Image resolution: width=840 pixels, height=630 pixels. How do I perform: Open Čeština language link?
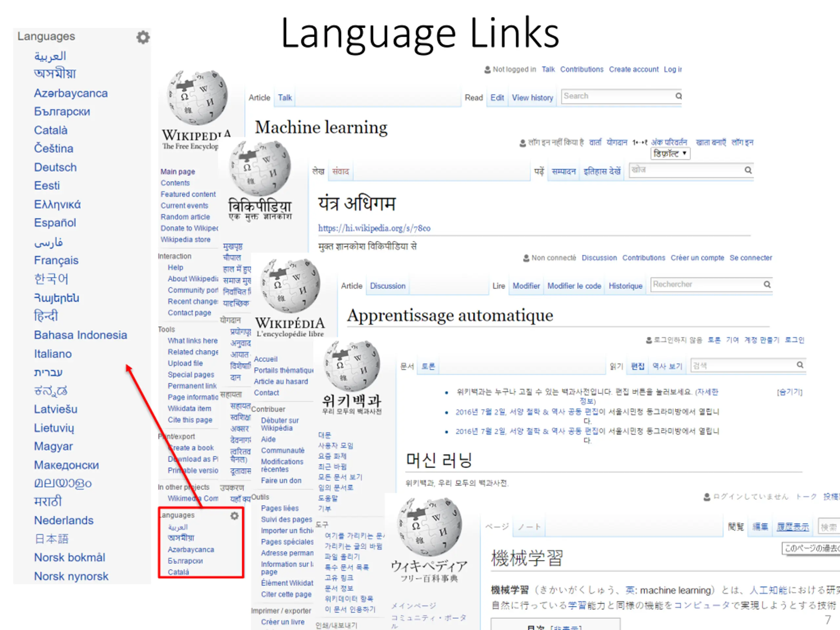[x=53, y=148]
